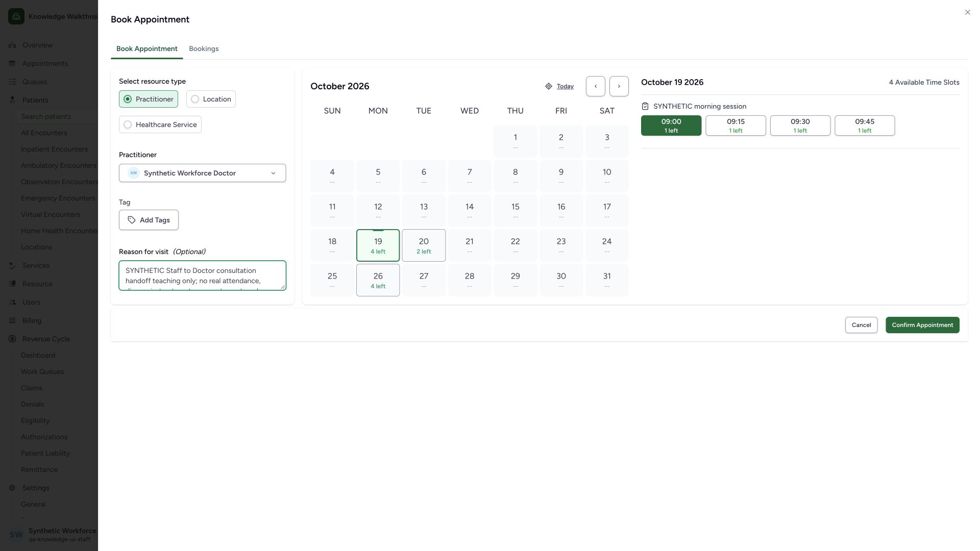Open Claims under Revenue Cycle

click(x=32, y=388)
